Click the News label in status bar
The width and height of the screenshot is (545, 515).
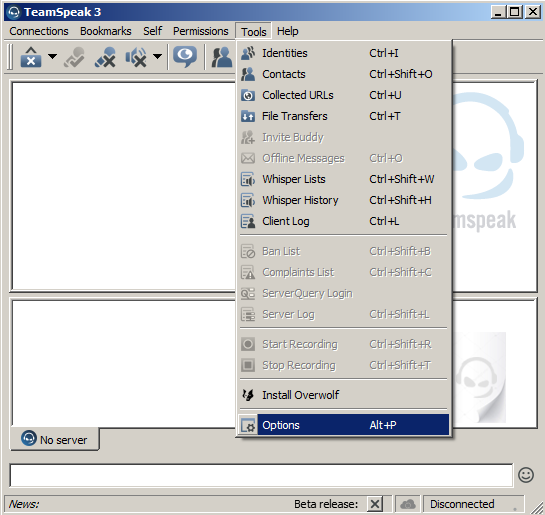(x=24, y=504)
